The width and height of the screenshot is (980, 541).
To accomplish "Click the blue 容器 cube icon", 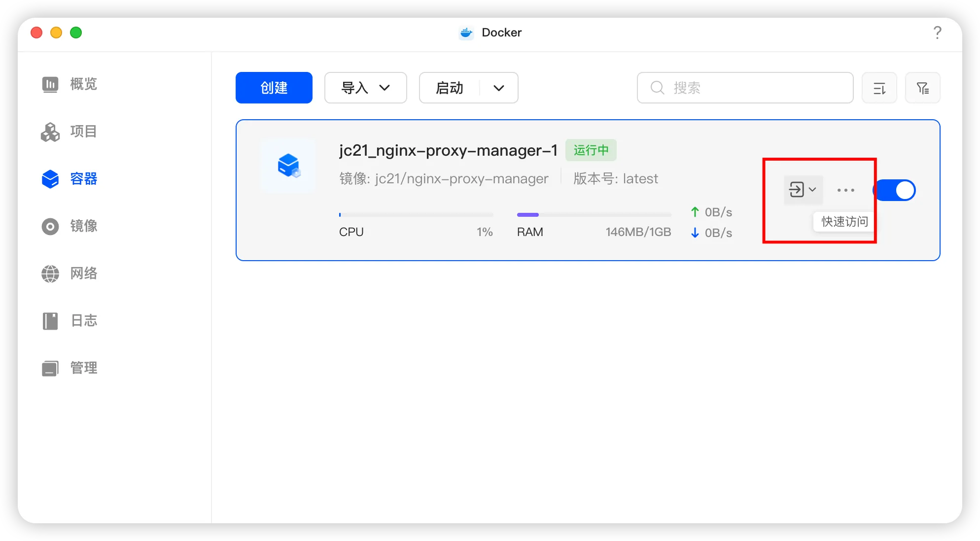I will pos(50,179).
